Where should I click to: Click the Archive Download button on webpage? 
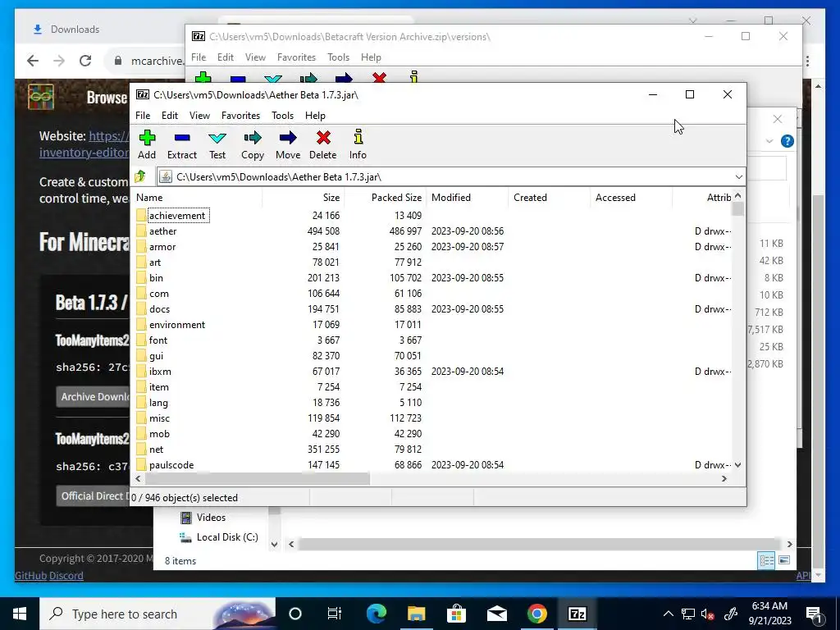94,396
